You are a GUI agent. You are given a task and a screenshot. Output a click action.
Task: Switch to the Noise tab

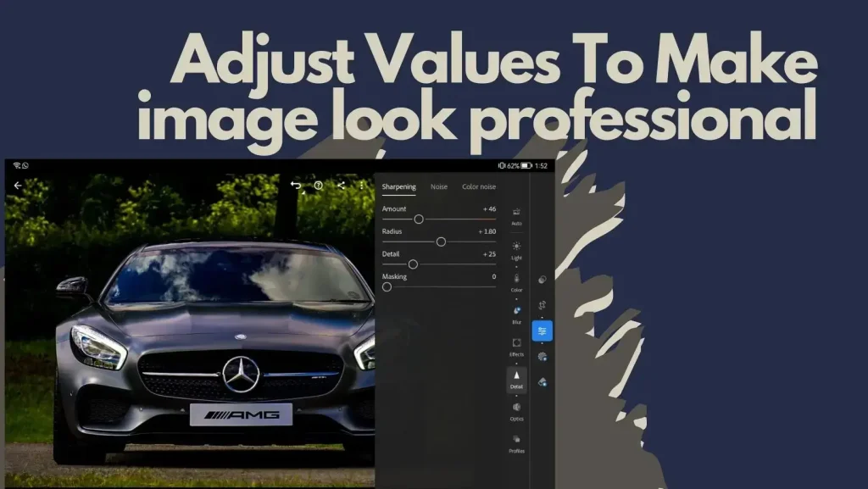click(439, 186)
